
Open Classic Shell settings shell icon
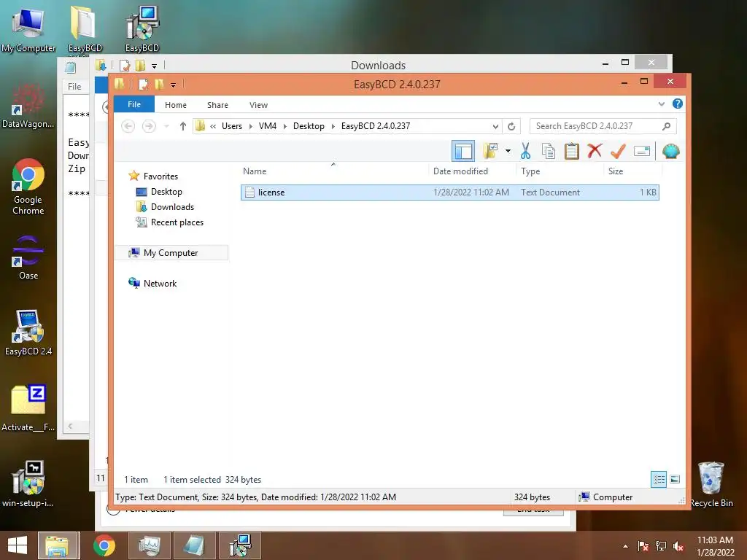[x=671, y=152]
